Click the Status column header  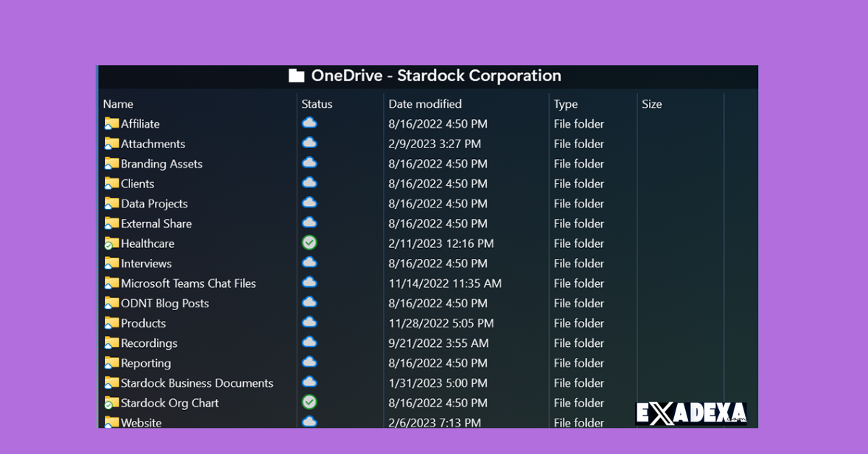point(317,103)
